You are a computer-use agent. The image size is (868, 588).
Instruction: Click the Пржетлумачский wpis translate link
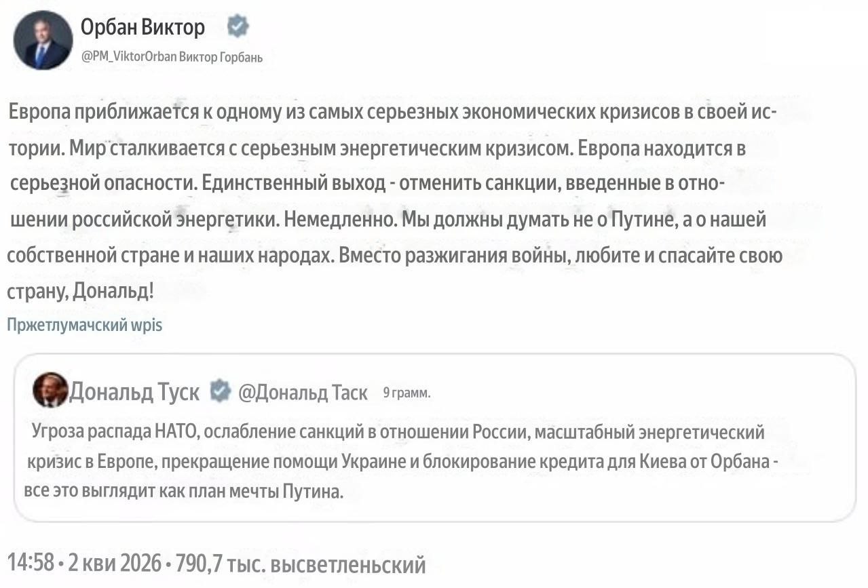pyautogui.click(x=84, y=325)
